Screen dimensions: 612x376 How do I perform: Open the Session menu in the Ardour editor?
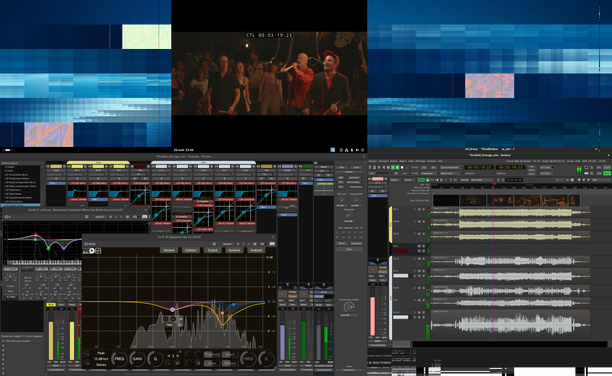coord(372,161)
